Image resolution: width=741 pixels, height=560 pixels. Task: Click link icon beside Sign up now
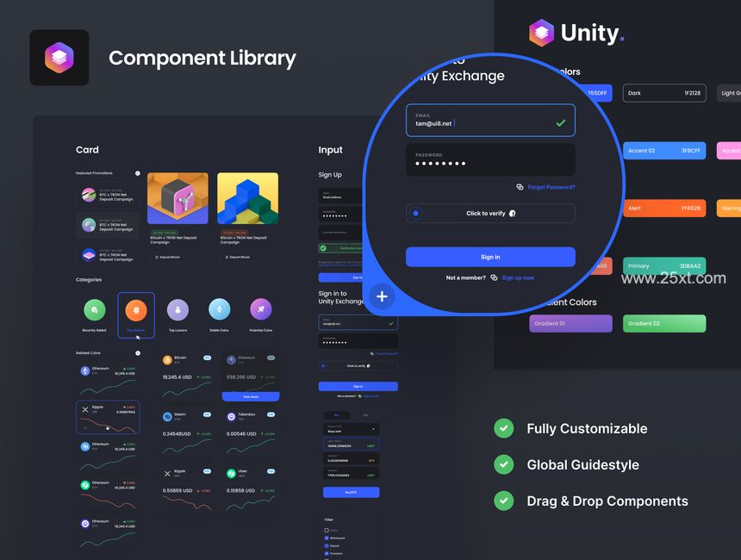(494, 278)
